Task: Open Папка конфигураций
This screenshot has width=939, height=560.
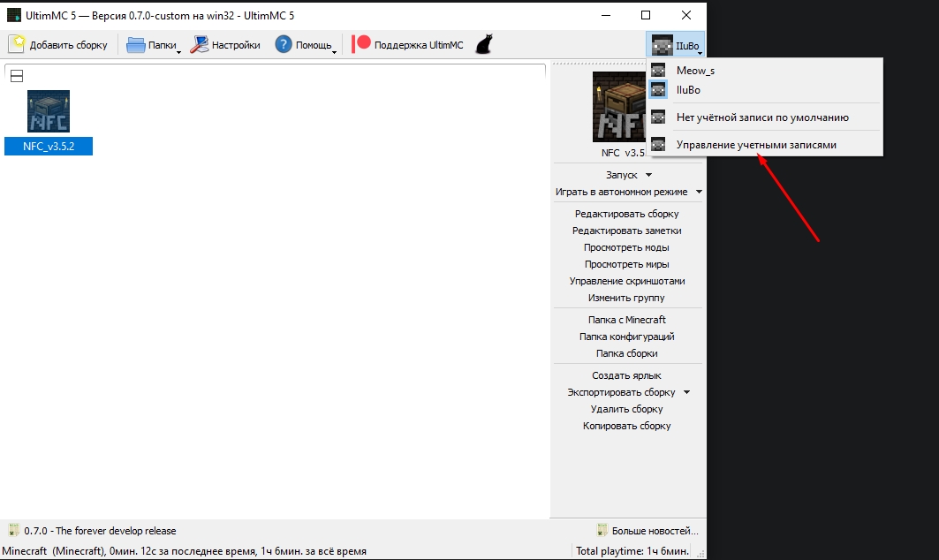Action: (x=627, y=337)
